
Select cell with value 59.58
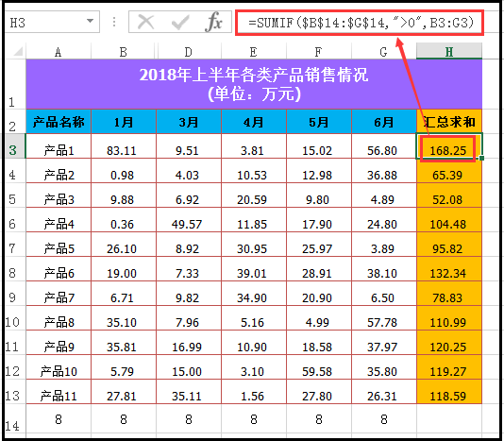pos(318,367)
